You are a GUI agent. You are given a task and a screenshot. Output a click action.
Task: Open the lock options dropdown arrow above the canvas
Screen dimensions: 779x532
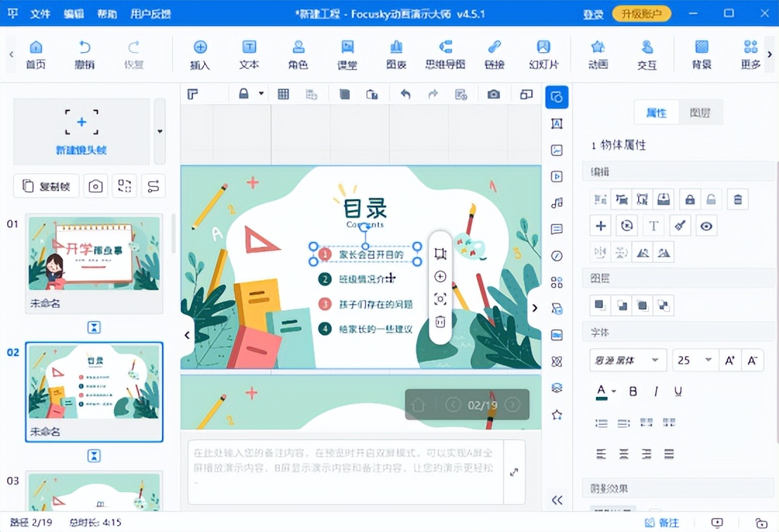coord(260,93)
